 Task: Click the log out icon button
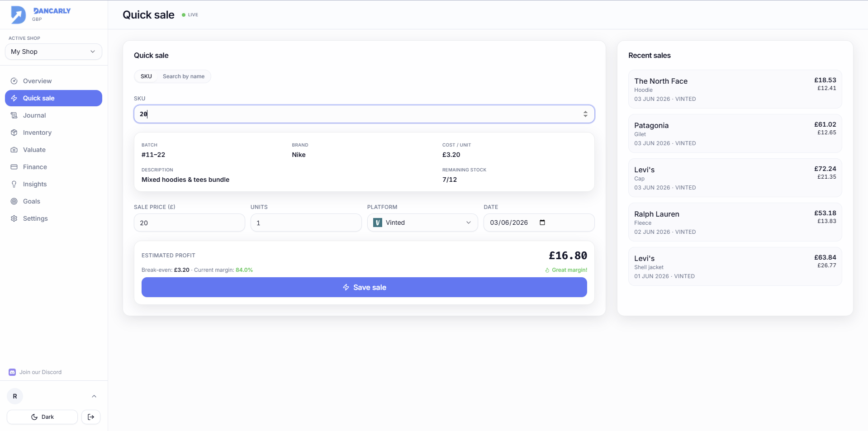pos(91,417)
